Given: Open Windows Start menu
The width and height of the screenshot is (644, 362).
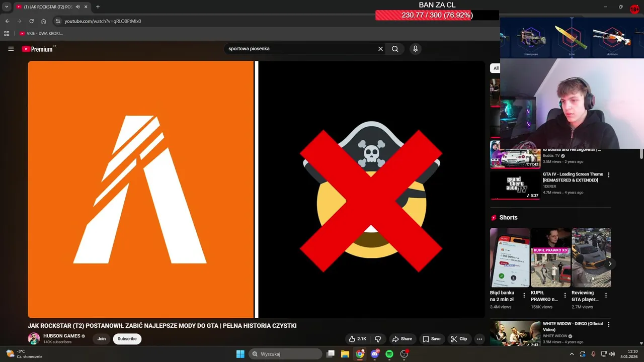Looking at the screenshot, I should (x=240, y=354).
